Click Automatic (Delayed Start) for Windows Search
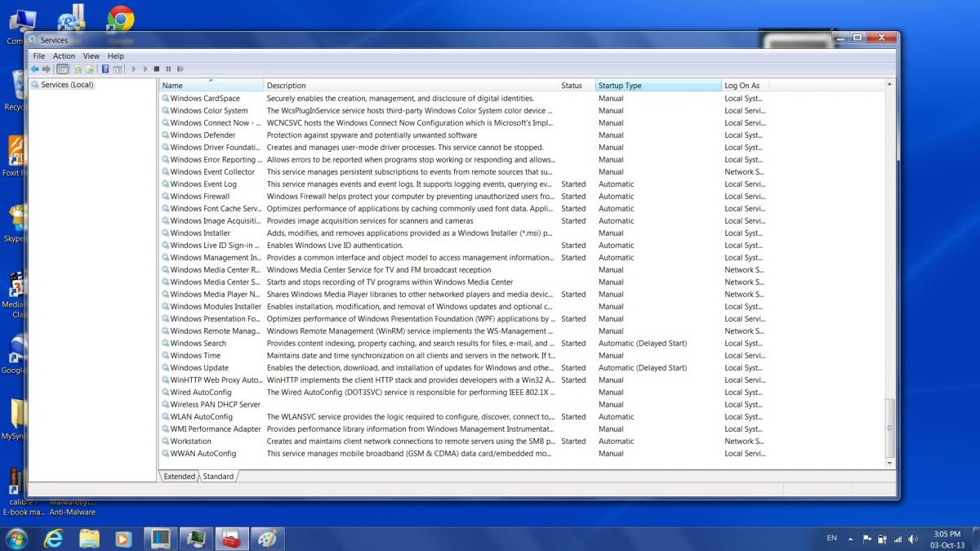Image resolution: width=980 pixels, height=551 pixels. pos(643,344)
